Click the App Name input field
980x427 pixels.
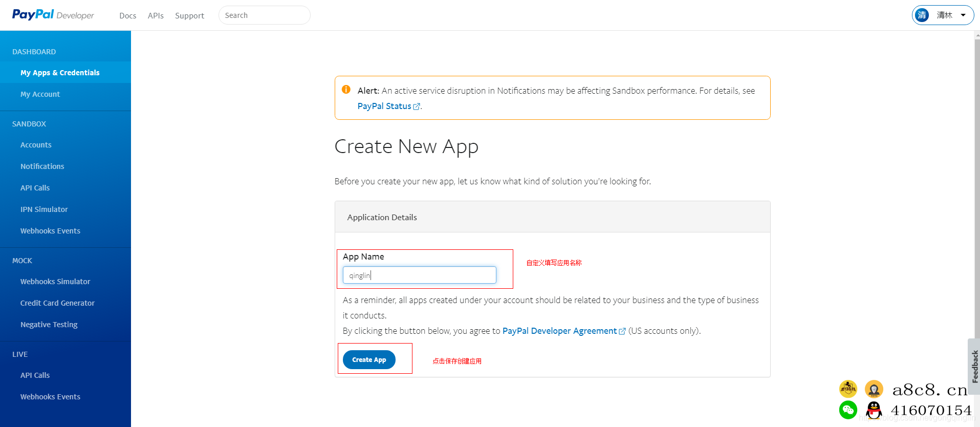pos(420,275)
